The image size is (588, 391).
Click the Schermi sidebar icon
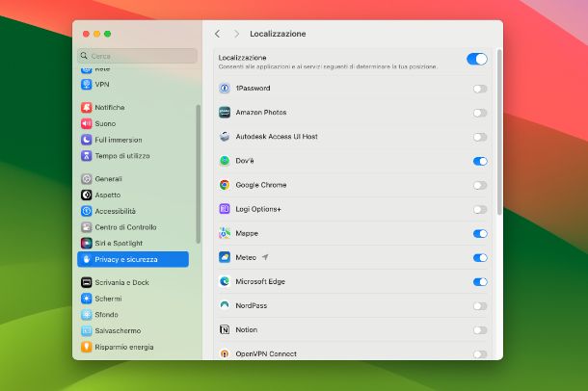coord(86,299)
